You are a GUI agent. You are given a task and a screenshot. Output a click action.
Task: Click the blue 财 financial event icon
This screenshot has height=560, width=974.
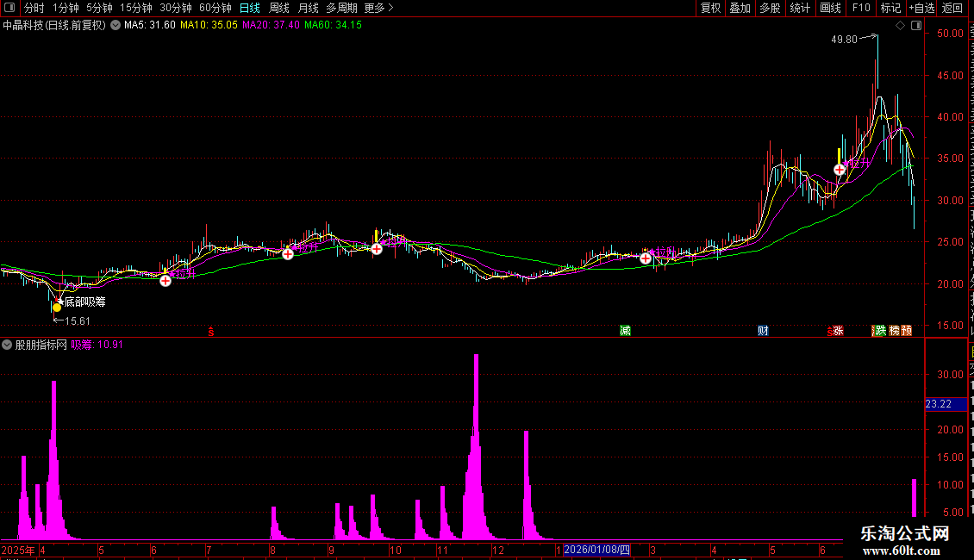pyautogui.click(x=763, y=330)
